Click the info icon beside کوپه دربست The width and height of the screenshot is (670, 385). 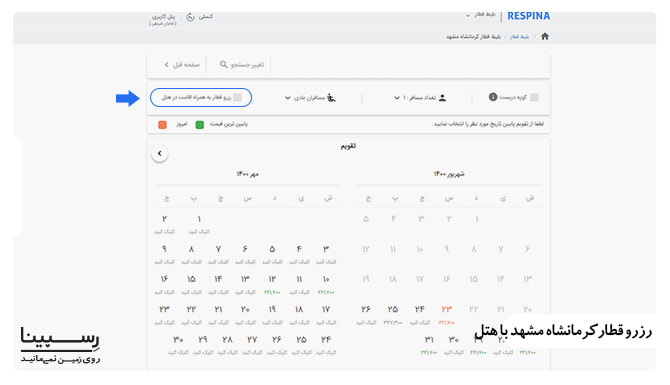pos(493,97)
